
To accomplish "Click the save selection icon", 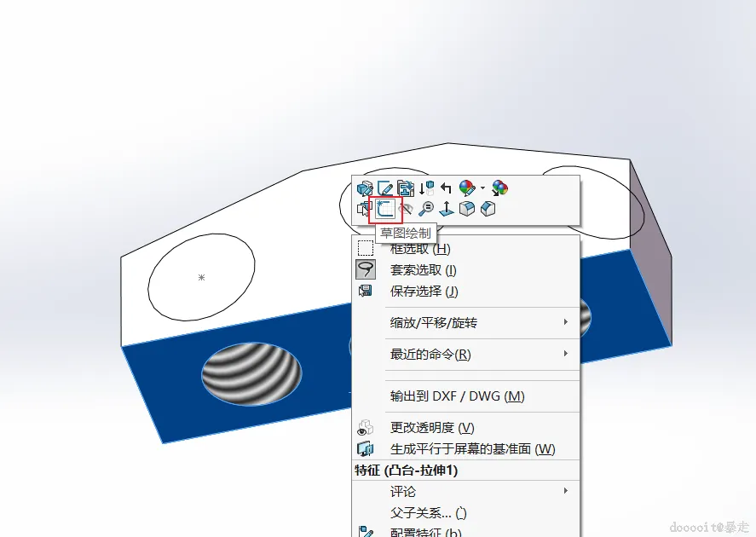I will click(x=366, y=291).
